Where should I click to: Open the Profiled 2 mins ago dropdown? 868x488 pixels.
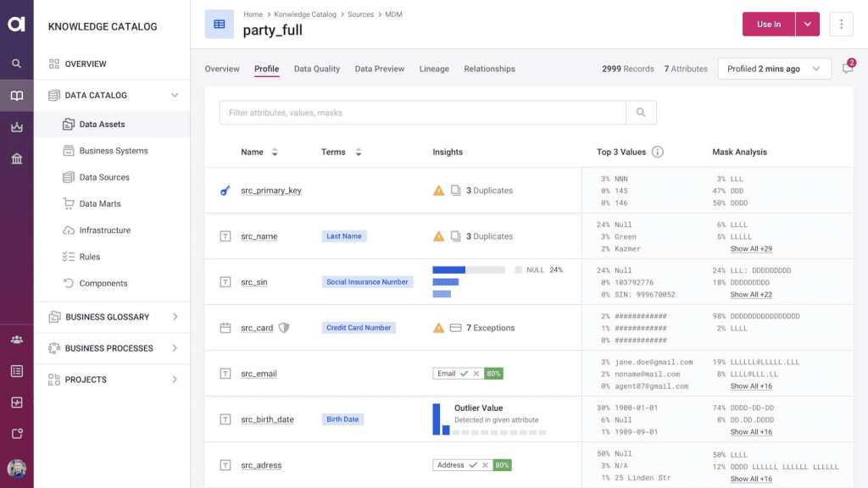tap(772, 69)
